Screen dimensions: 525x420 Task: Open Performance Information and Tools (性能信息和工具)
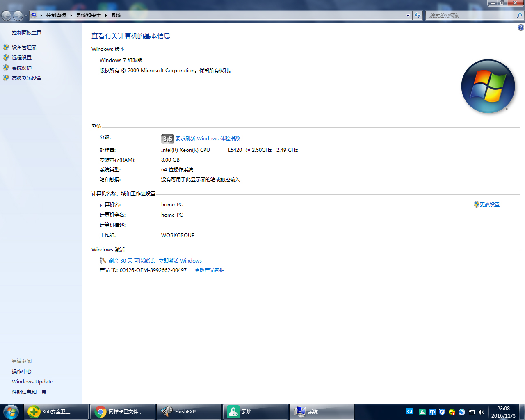pyautogui.click(x=29, y=392)
